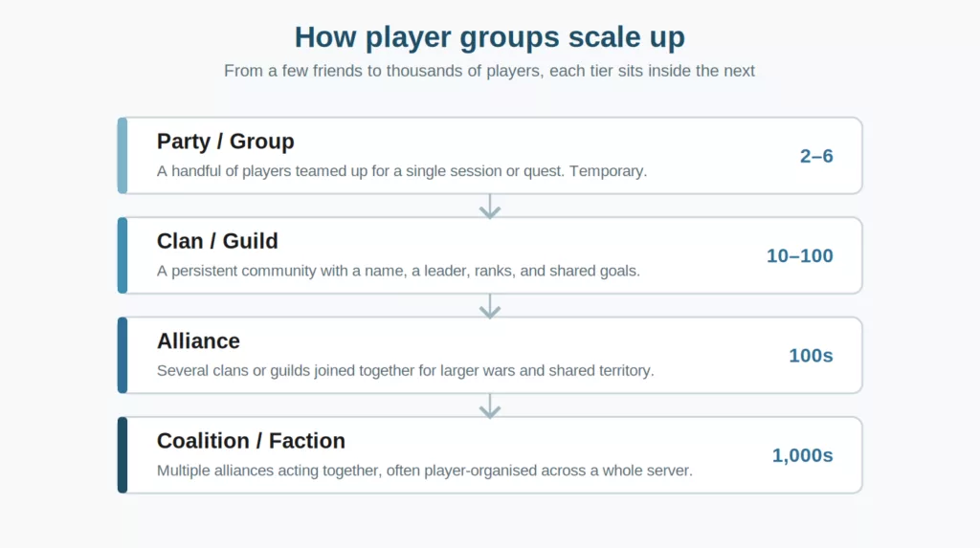Select the Clan / Guild heading
This screenshot has height=548, width=980.
[x=217, y=241]
